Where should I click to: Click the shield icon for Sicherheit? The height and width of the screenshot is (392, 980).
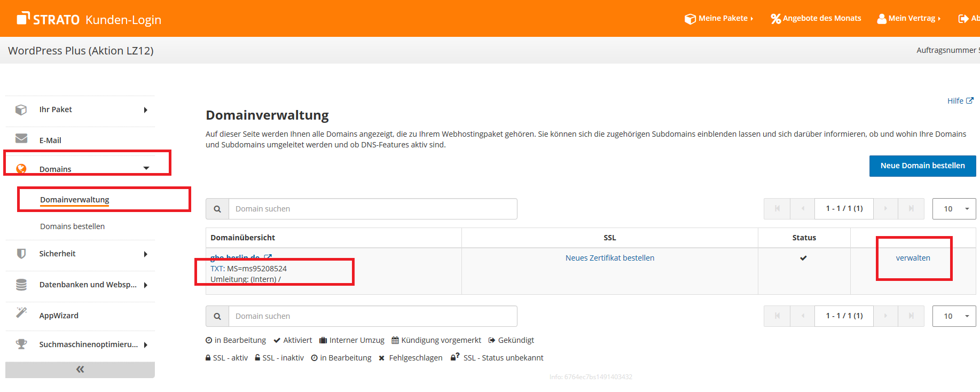point(21,254)
